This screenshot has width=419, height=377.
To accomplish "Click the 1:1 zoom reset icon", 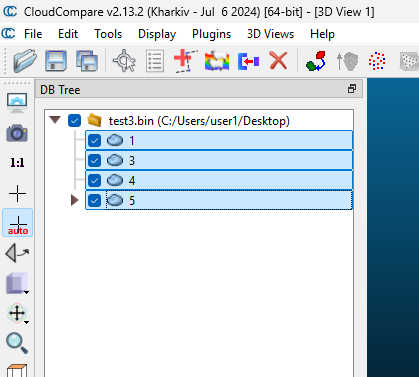I will coord(17,163).
